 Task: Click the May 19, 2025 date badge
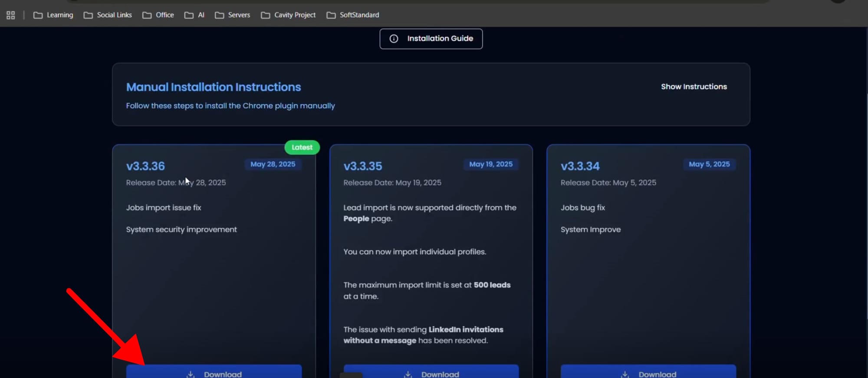coord(491,164)
